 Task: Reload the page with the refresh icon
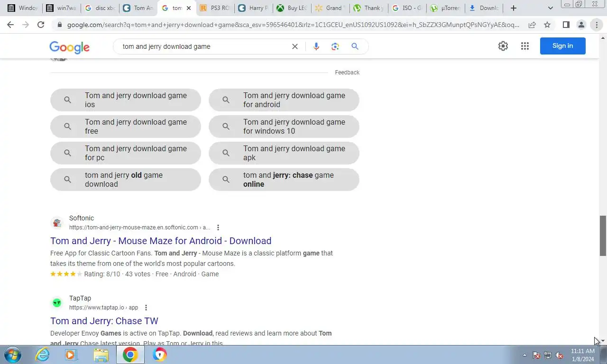click(x=41, y=25)
